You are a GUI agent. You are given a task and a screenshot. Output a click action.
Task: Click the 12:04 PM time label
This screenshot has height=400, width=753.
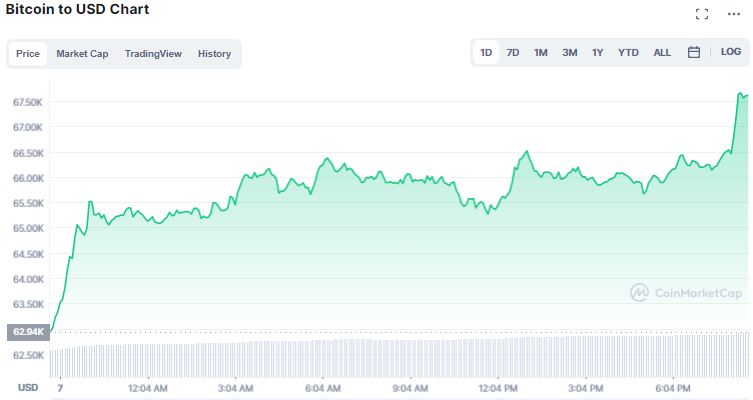coord(498,388)
